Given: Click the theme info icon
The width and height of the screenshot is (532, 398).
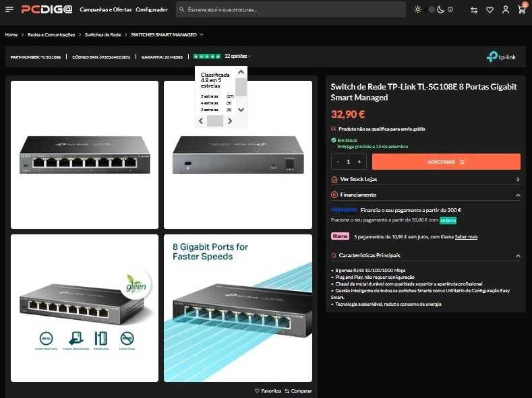Looking at the screenshot, I should 450,9.
